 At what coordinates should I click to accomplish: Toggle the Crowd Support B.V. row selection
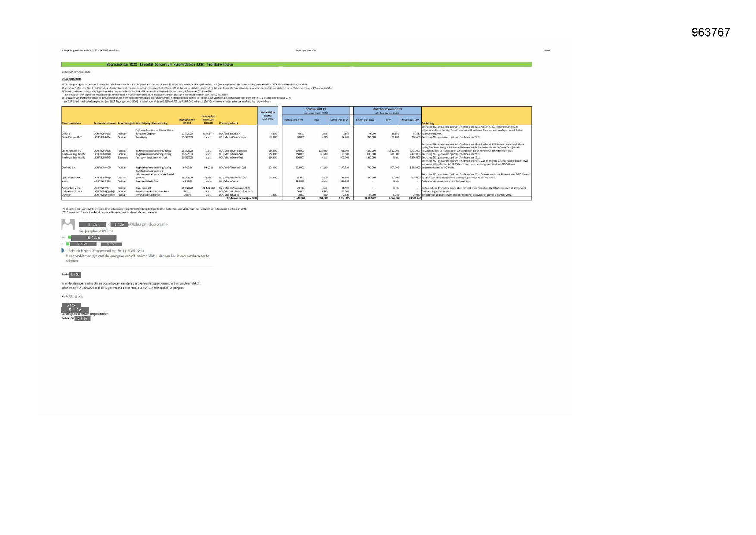[70, 137]
